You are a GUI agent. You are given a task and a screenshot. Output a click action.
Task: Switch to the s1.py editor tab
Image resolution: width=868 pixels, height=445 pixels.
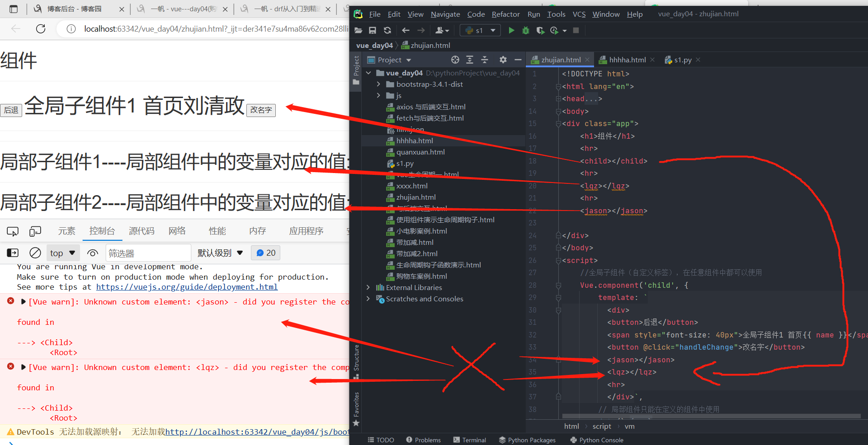click(x=683, y=60)
